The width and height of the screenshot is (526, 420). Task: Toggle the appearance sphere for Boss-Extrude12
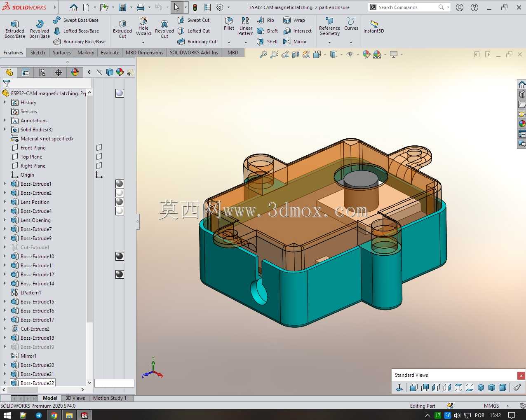120,274
